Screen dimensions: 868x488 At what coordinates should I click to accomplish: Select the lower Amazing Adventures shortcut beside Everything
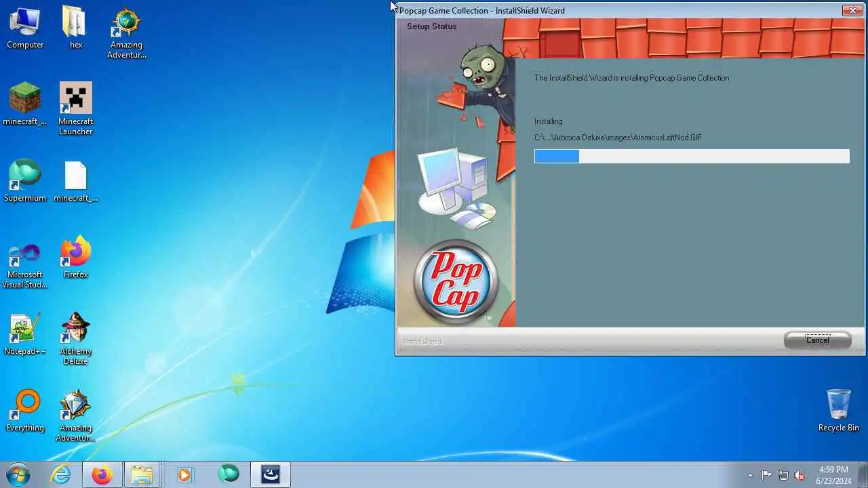tap(75, 415)
